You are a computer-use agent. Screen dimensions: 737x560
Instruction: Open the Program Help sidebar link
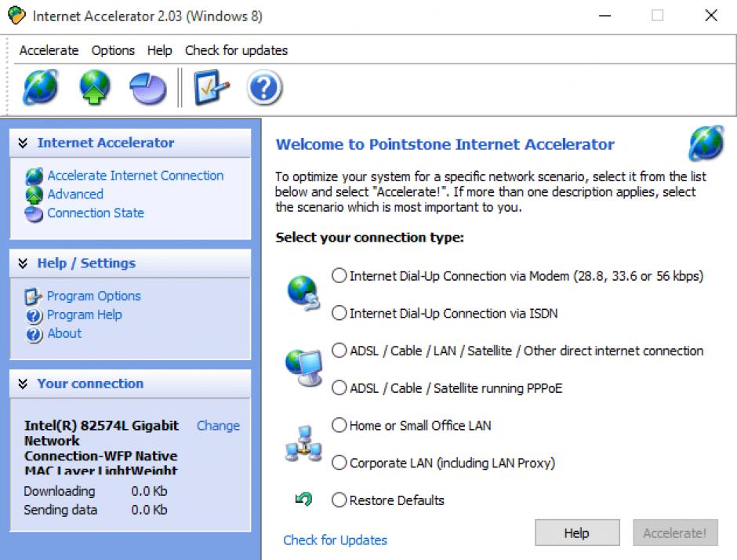click(x=84, y=315)
